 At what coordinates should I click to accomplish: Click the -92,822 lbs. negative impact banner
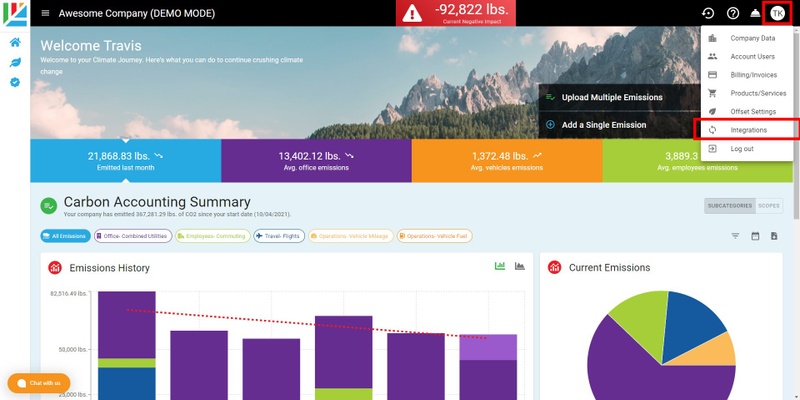click(456, 13)
